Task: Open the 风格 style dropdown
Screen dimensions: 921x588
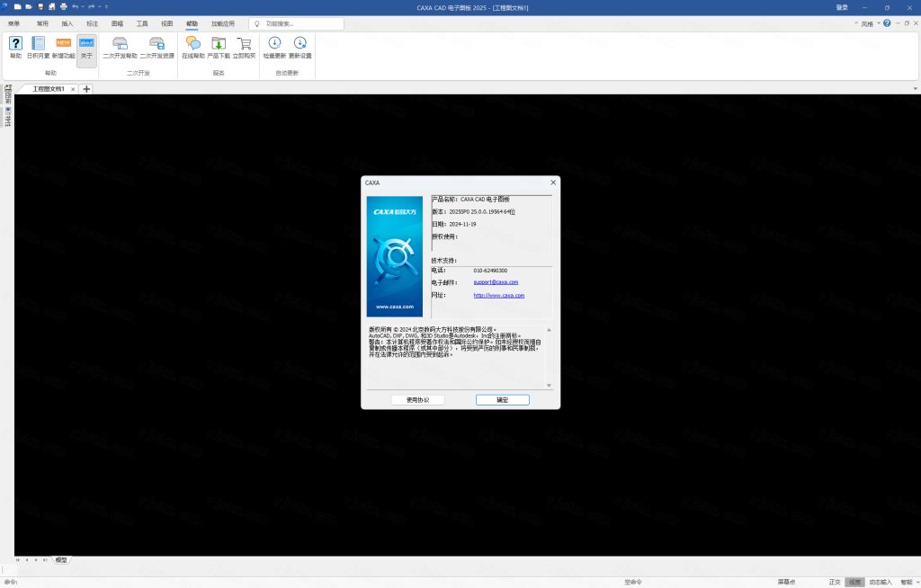Action: tap(867, 23)
